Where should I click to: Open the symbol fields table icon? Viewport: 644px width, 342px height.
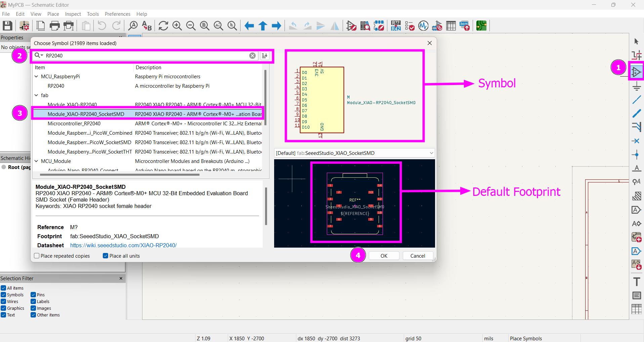tap(451, 26)
